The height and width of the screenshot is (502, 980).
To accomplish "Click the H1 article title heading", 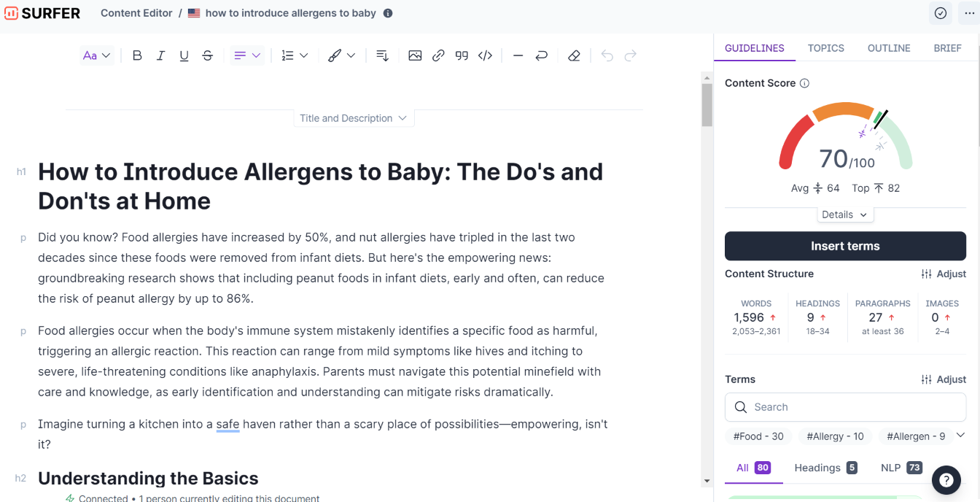I will (320, 186).
